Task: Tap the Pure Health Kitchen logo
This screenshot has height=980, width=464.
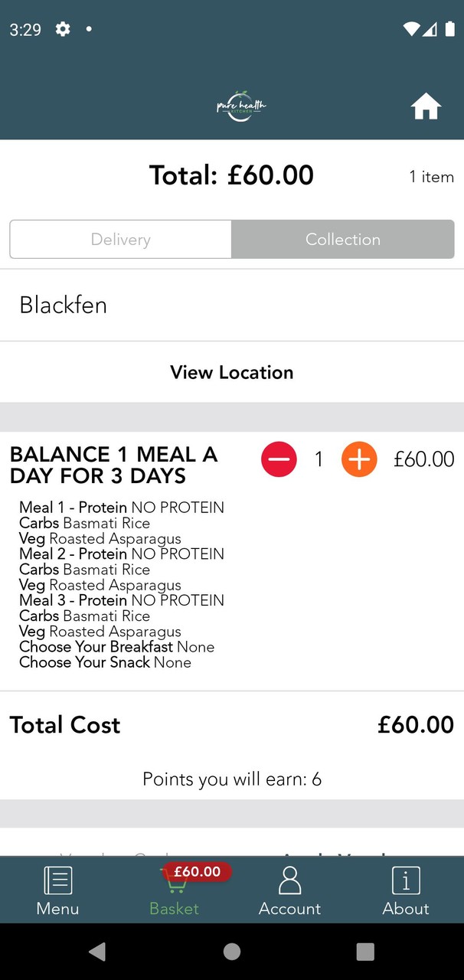Action: [240, 106]
